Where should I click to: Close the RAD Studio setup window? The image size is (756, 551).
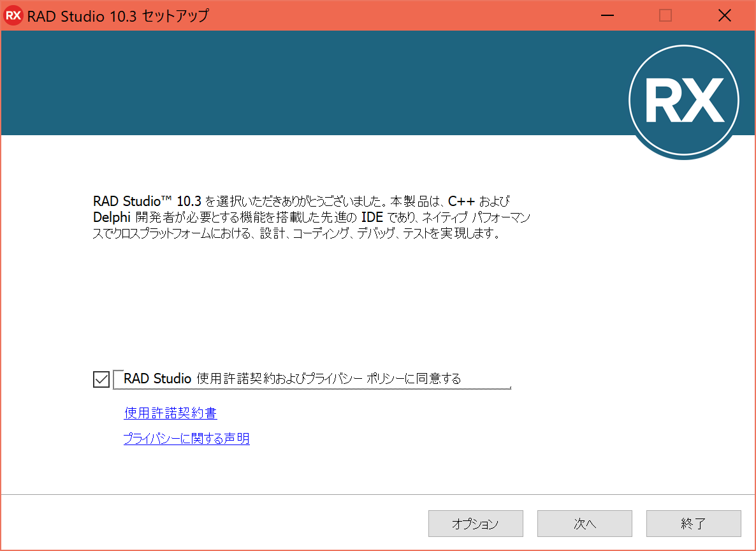pos(725,15)
